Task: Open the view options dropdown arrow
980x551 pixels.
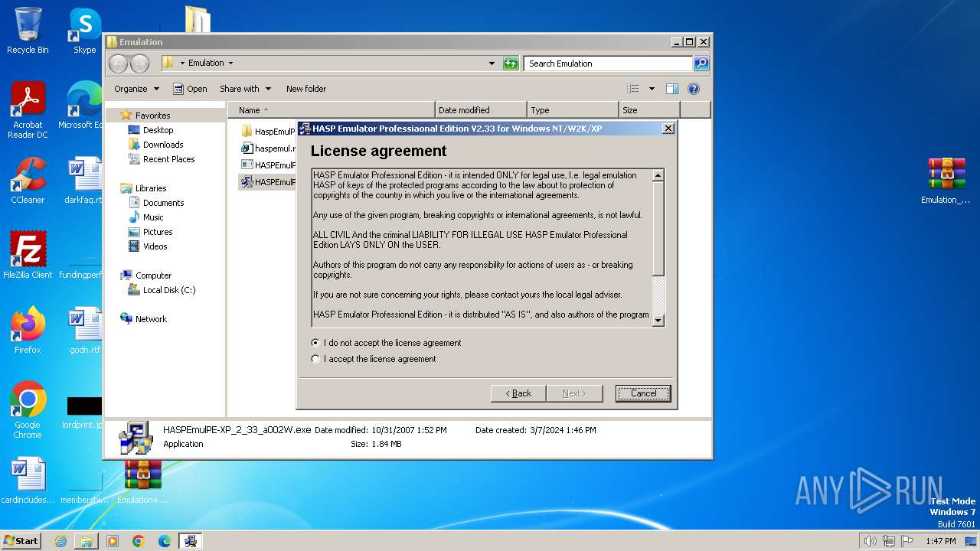Action: point(652,89)
